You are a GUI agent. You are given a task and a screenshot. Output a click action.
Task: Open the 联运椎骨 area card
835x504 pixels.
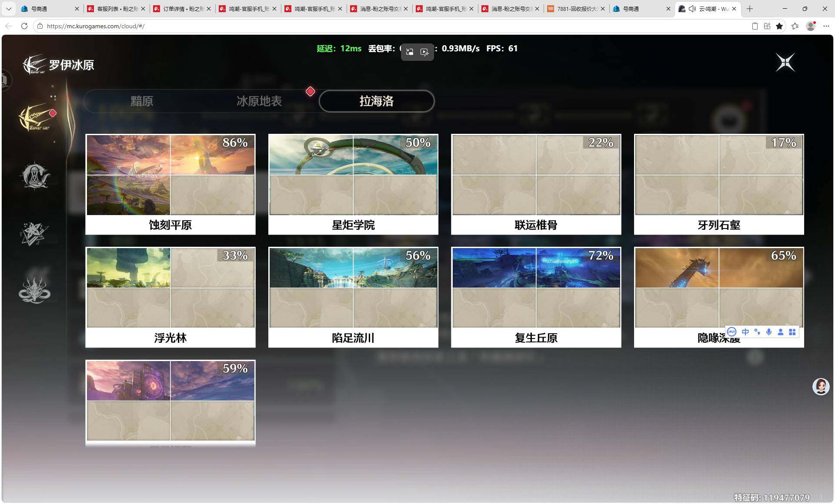click(536, 184)
